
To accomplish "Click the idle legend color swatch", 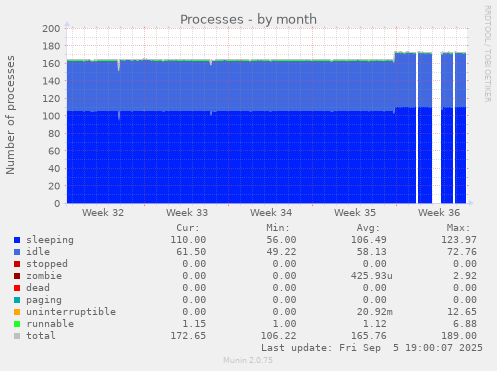I will [17, 252].
